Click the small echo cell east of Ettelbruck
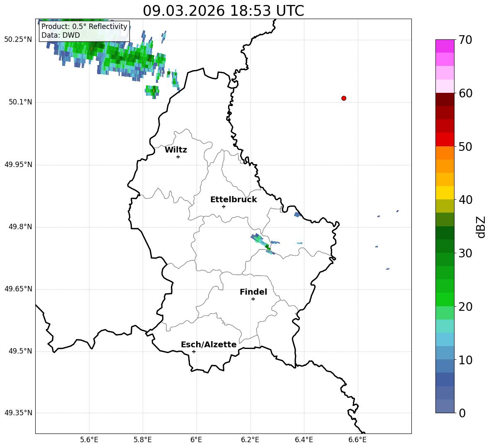 [x=263, y=244]
